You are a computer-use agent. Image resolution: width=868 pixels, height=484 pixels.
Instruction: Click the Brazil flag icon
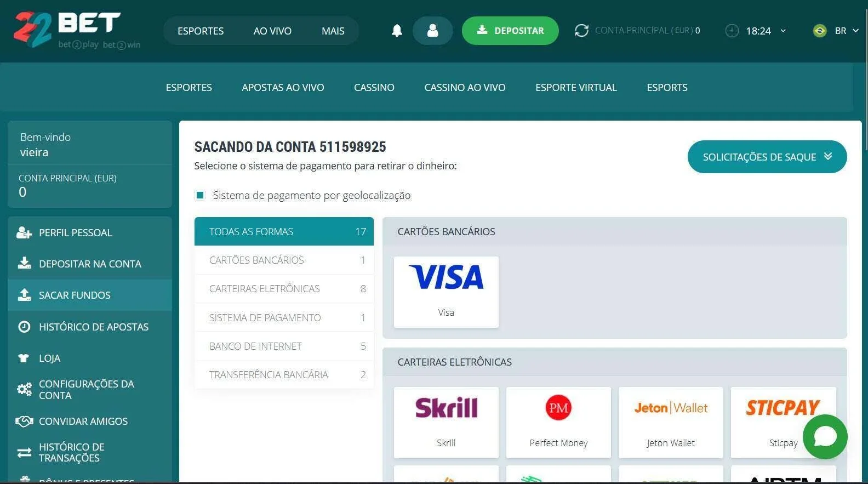tap(820, 31)
